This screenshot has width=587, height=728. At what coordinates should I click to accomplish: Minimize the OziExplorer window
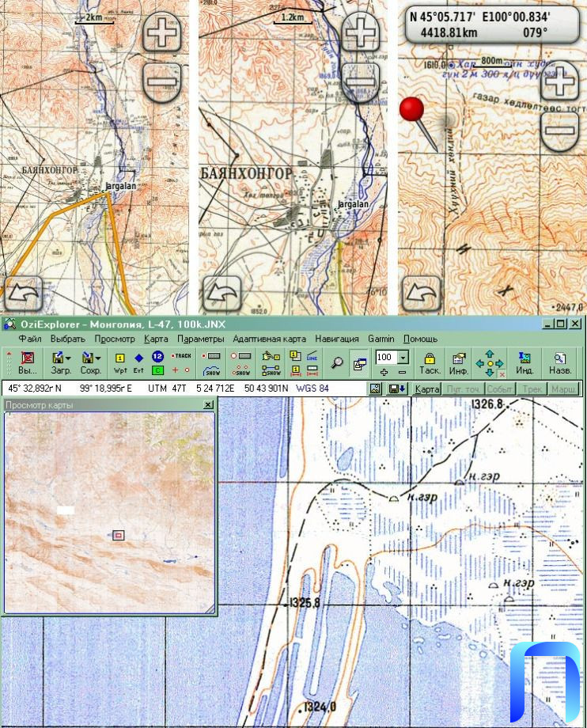548,324
